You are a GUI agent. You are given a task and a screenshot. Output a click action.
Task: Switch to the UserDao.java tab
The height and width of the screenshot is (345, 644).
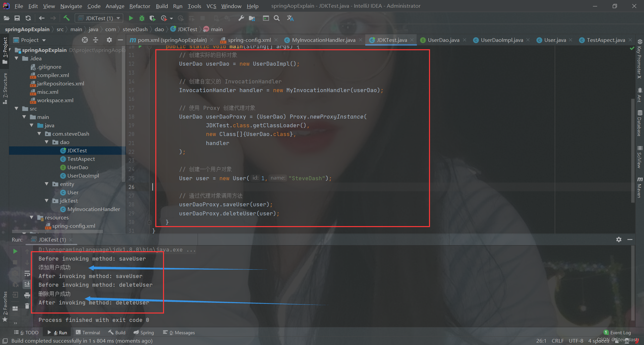coord(443,40)
